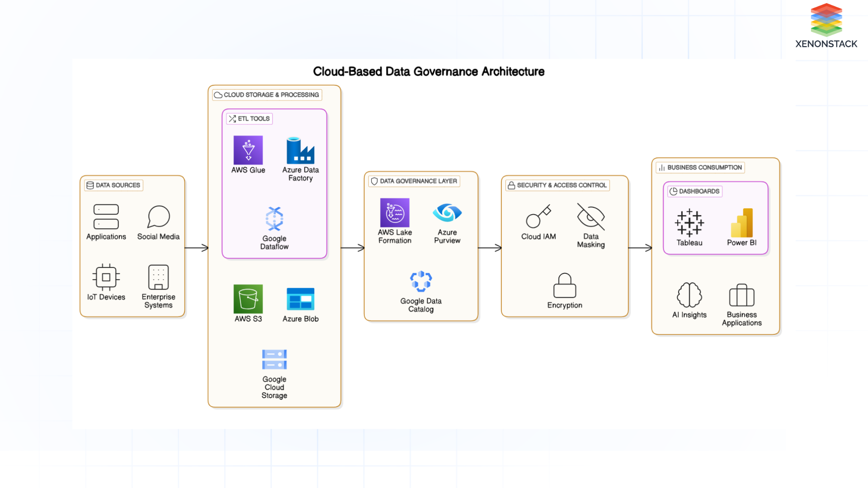Viewport: 868px width, 488px height.
Task: Select the Azure Purview eye icon
Action: [447, 212]
